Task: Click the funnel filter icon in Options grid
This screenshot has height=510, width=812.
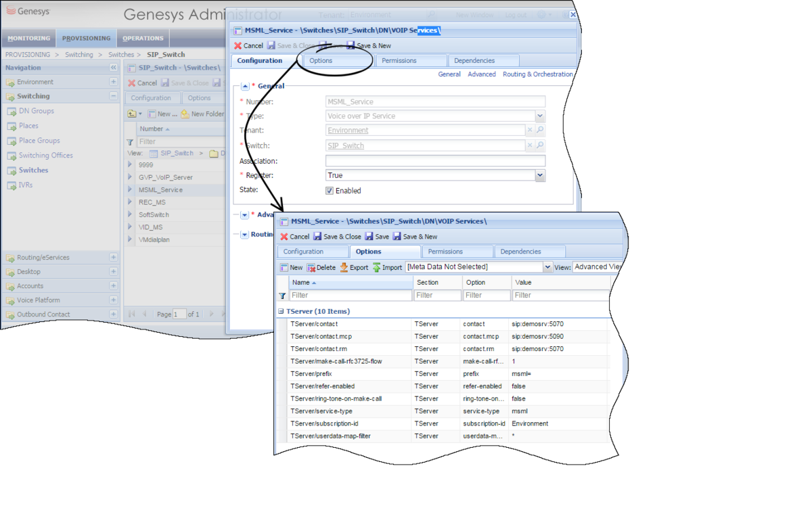Action: pos(282,296)
